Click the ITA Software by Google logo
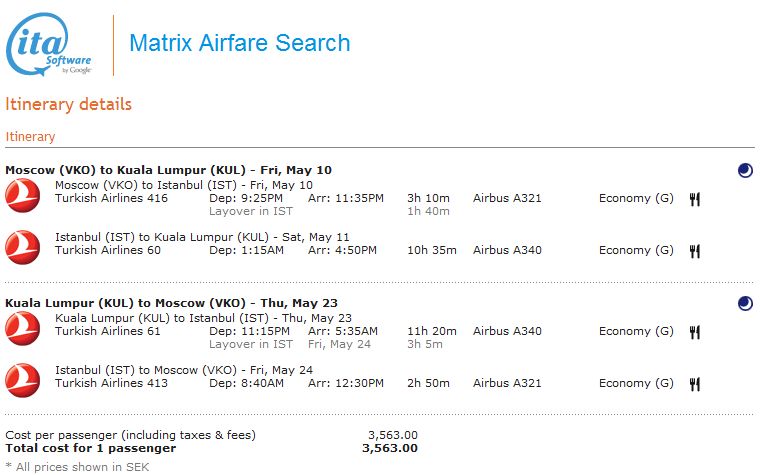 point(52,44)
